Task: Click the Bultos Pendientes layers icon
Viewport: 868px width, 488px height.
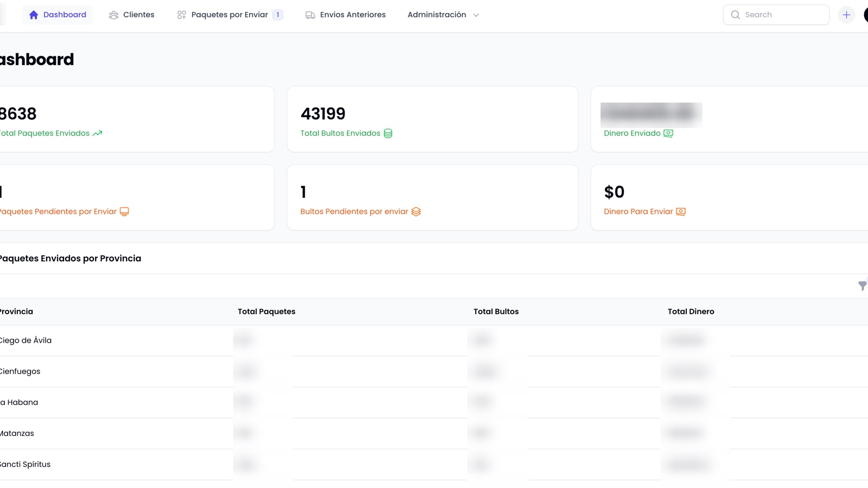Action: (416, 211)
